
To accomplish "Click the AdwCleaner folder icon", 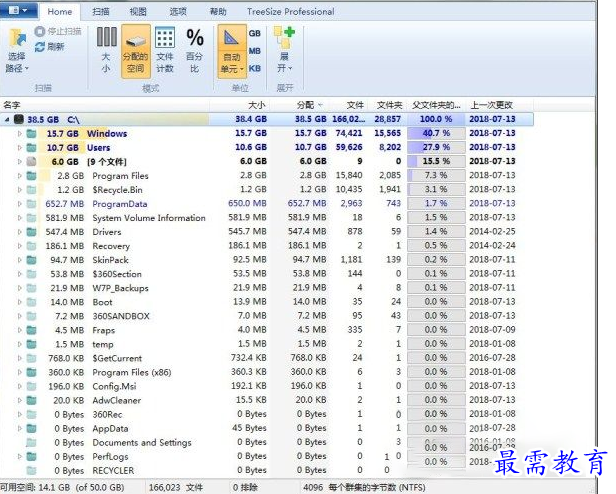I will [x=31, y=400].
